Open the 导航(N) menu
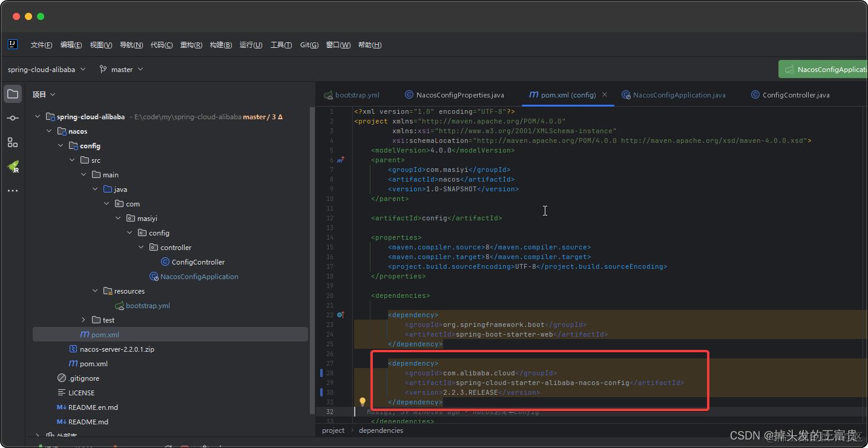 131,45
